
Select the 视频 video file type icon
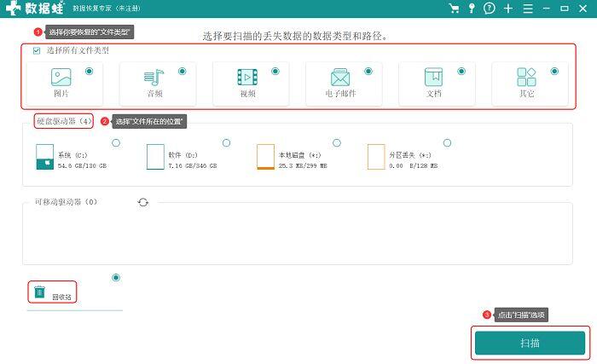(247, 78)
